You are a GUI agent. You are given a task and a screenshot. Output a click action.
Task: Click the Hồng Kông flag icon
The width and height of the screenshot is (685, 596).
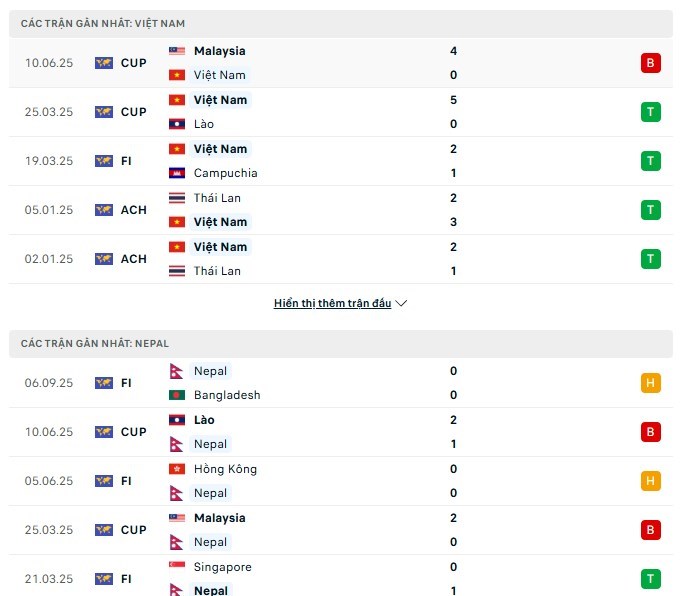click(177, 469)
